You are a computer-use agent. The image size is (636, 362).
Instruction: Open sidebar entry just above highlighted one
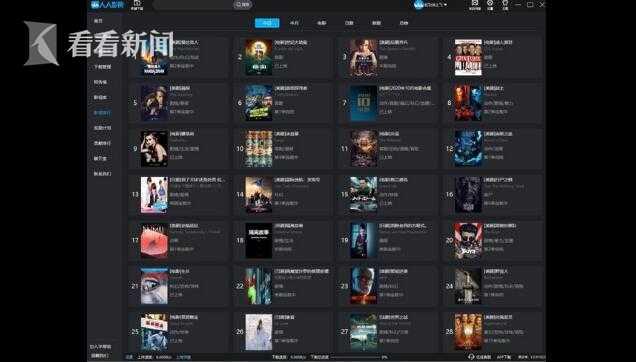click(x=100, y=97)
